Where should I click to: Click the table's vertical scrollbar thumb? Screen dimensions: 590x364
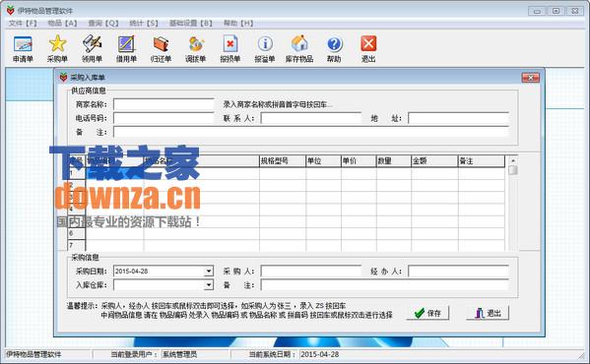(x=513, y=170)
